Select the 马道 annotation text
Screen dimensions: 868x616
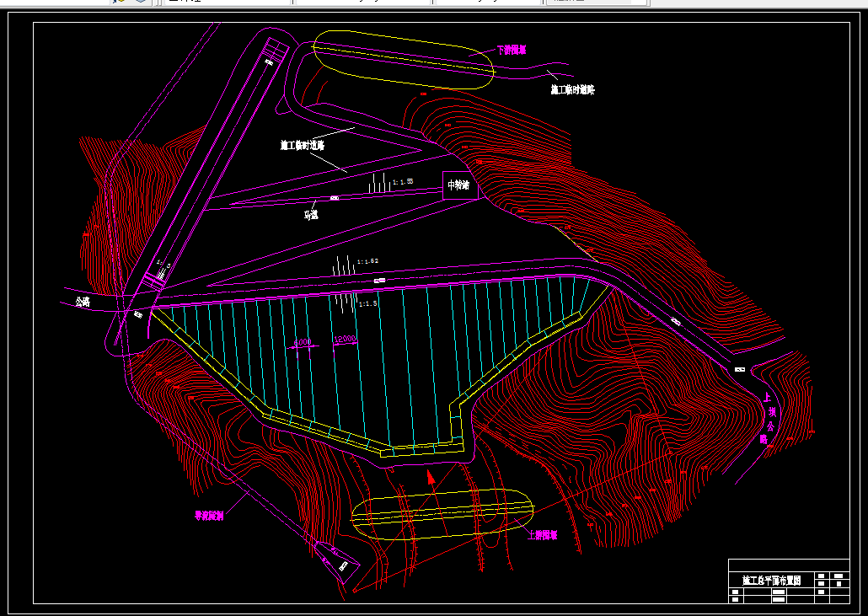point(311,215)
